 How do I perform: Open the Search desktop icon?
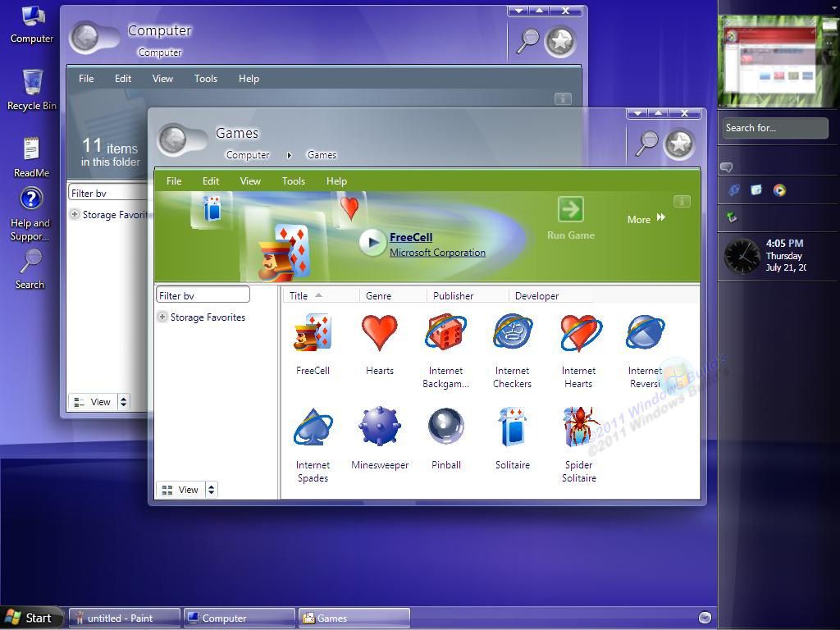click(x=30, y=269)
